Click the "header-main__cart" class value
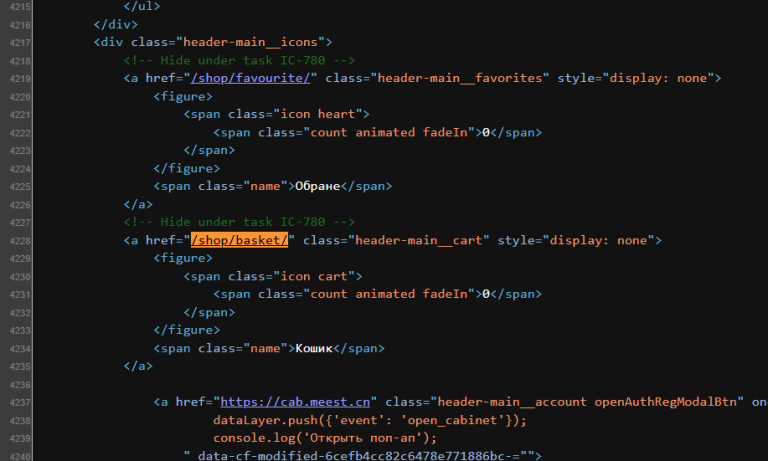Screen dimensions: 768x461 (419, 240)
